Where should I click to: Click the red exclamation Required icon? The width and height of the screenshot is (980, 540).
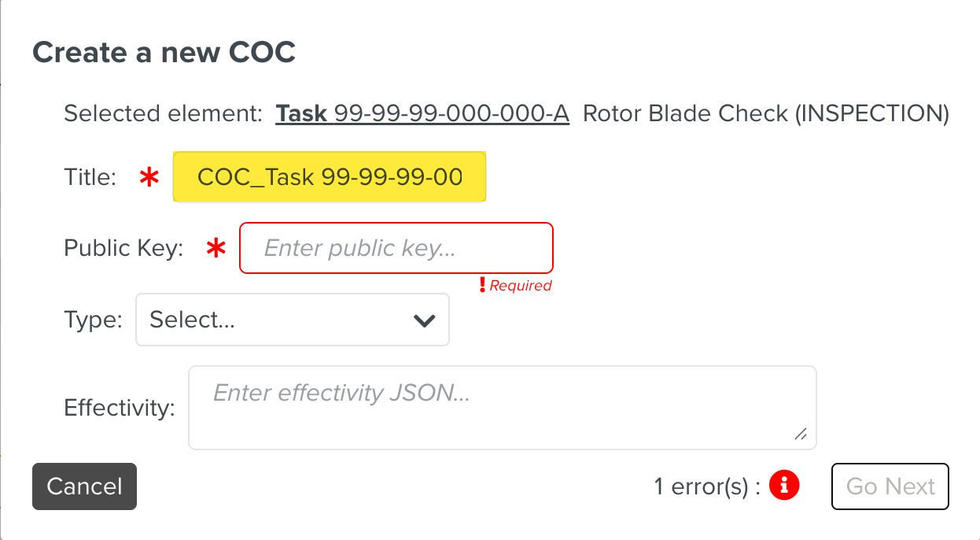coord(482,285)
